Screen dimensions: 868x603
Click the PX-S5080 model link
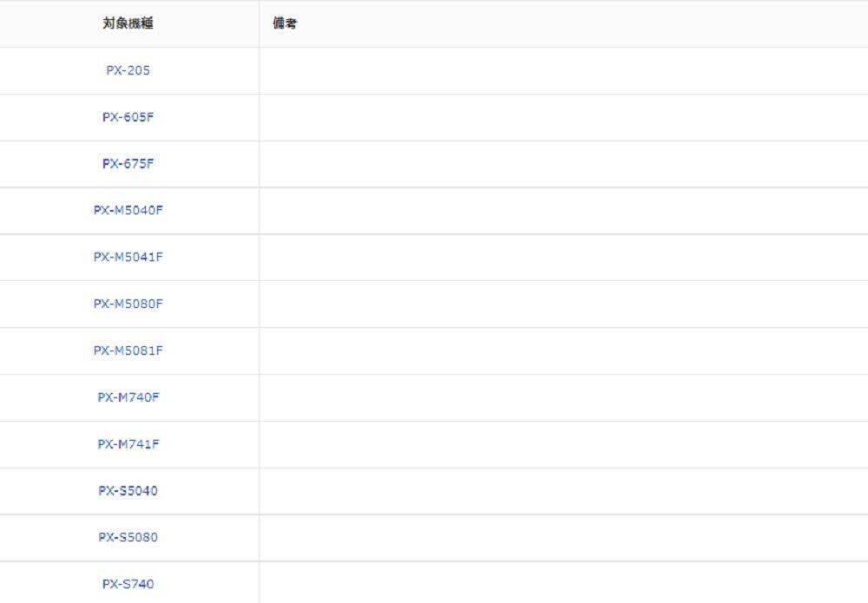[128, 537]
